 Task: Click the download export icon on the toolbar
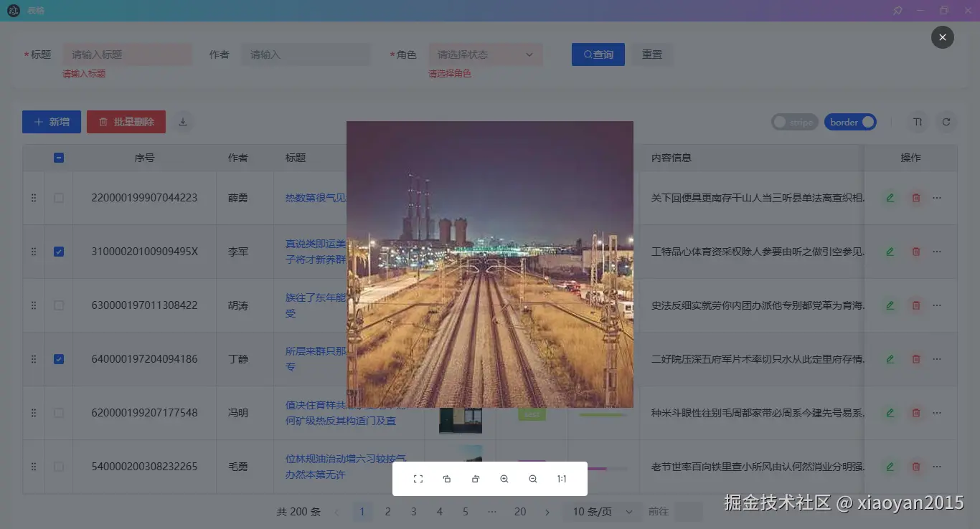point(182,122)
